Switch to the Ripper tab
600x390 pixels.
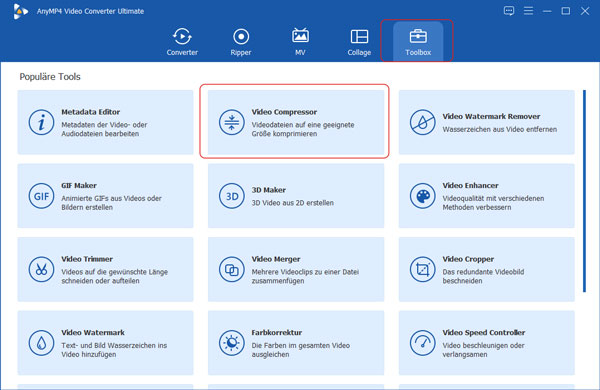pos(241,42)
